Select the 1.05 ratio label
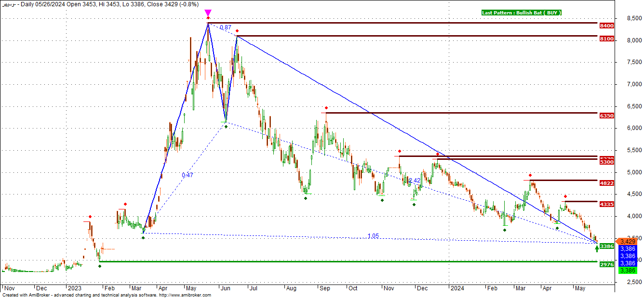644x298 pixels. coord(373,236)
